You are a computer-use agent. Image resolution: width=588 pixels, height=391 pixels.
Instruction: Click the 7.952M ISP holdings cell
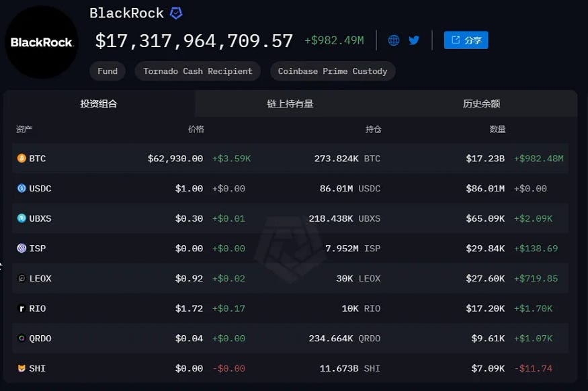353,249
